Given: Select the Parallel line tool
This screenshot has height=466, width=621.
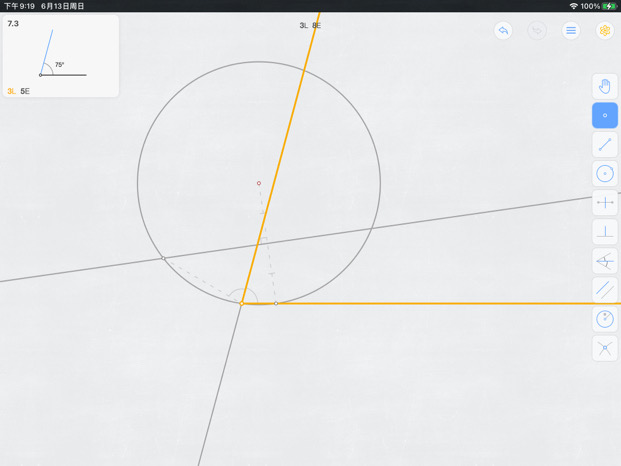Looking at the screenshot, I should point(605,290).
